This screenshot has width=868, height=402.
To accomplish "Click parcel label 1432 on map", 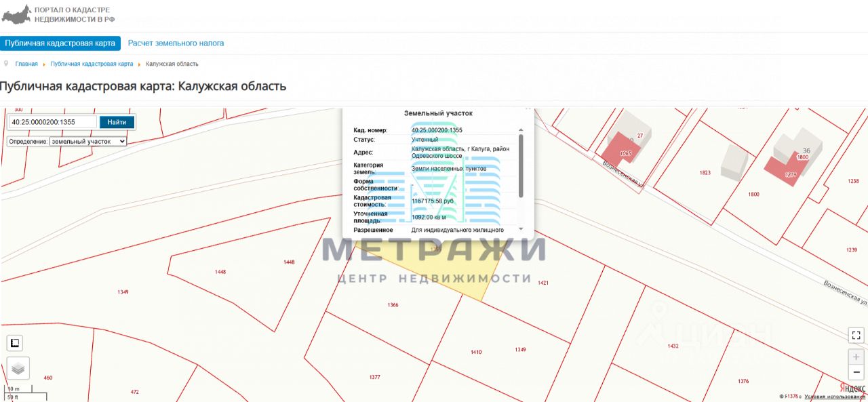I will (673, 346).
